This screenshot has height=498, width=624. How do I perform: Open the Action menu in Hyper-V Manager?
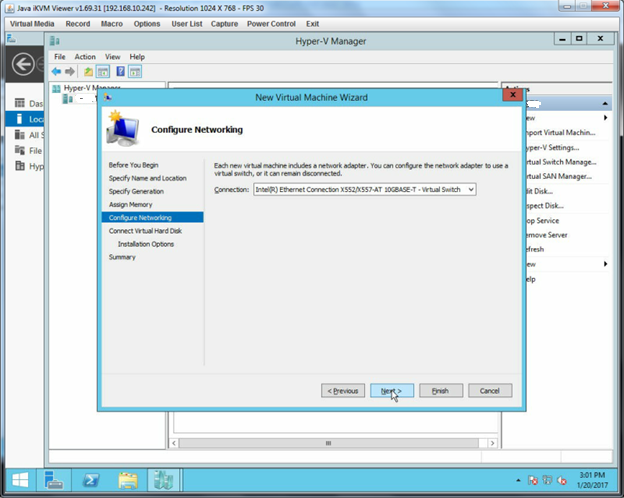[x=85, y=57]
